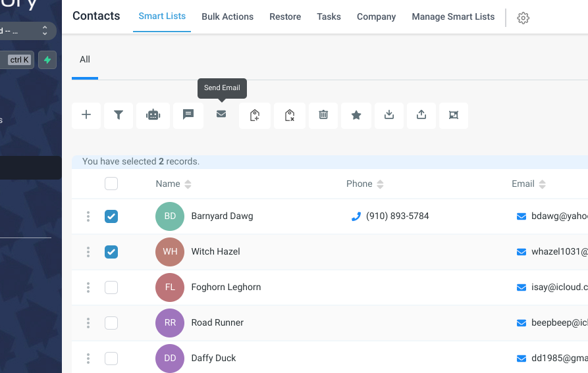This screenshot has width=588, height=373.
Task: Click the last toolbar icon next to upload
Action: [454, 114]
